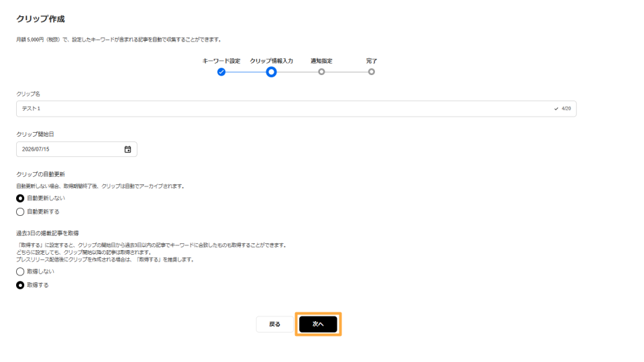Image resolution: width=644 pixels, height=362 pixels.
Task: Click the クリップ作成 page heading
Action: click(x=41, y=19)
